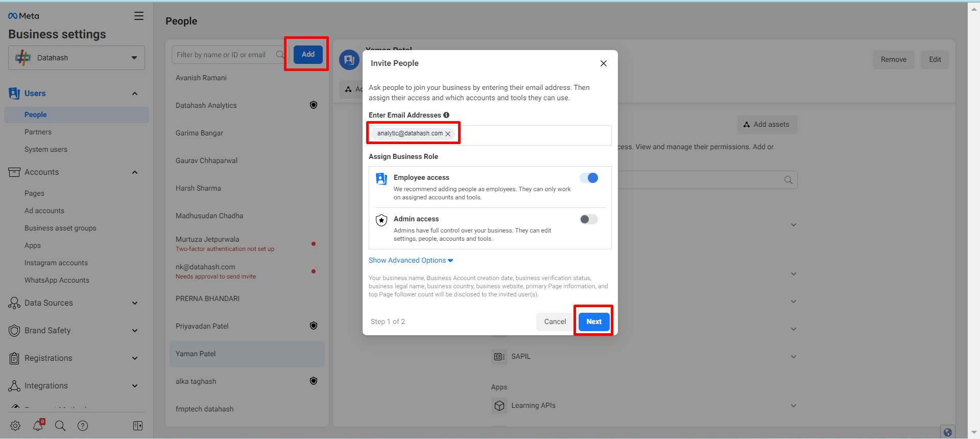The width and height of the screenshot is (980, 439).
Task: Click the page vertical scrollbar
Action: (x=974, y=219)
